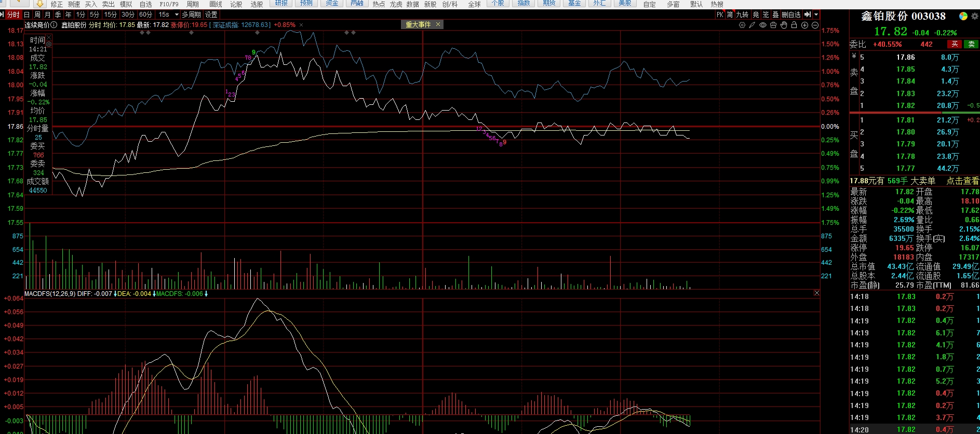Click the 修正 toolbar item
The width and height of the screenshot is (980, 434).
(57, 4)
